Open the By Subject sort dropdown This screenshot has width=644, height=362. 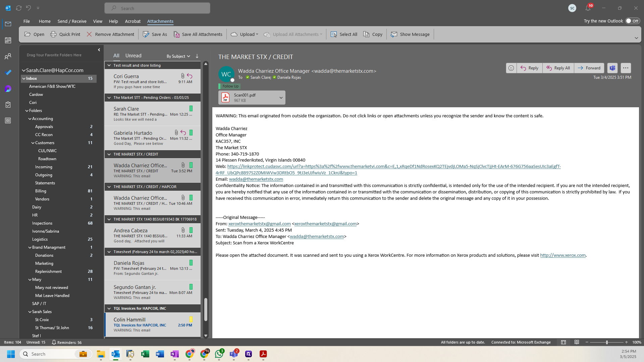pyautogui.click(x=178, y=56)
